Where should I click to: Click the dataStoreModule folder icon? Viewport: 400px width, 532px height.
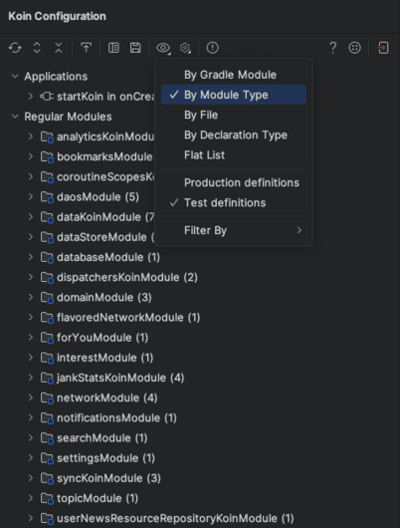pos(47,237)
